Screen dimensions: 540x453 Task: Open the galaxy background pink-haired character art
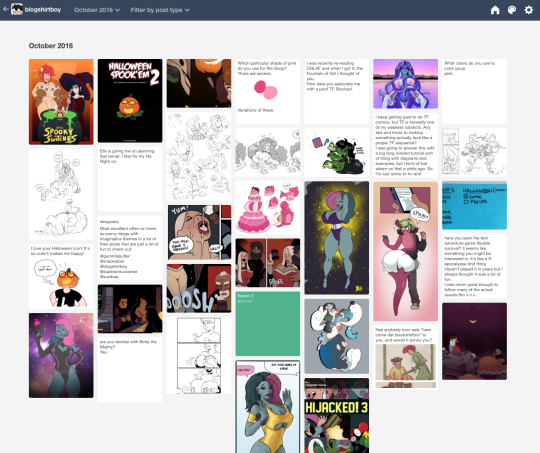click(x=61, y=356)
